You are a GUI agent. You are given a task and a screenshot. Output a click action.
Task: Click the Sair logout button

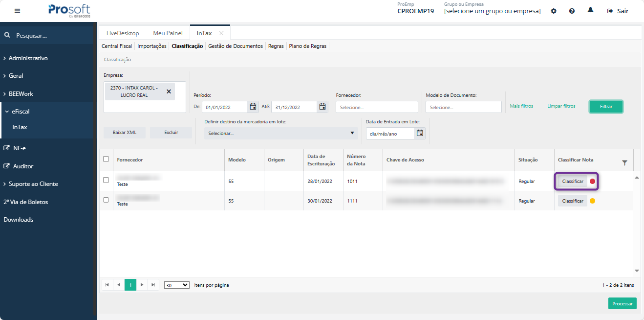click(x=618, y=11)
